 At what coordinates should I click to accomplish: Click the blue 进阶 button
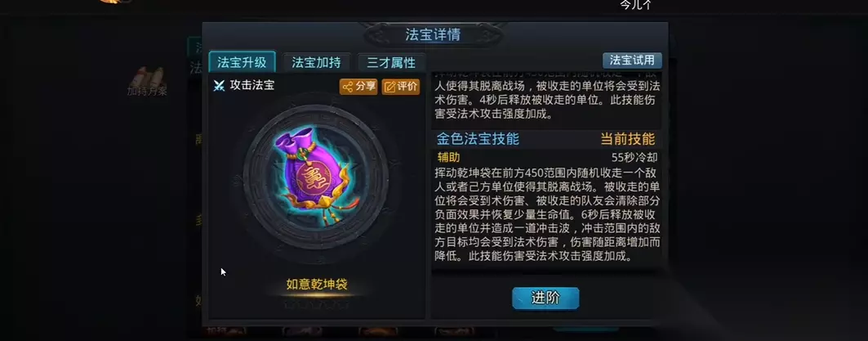tap(545, 298)
